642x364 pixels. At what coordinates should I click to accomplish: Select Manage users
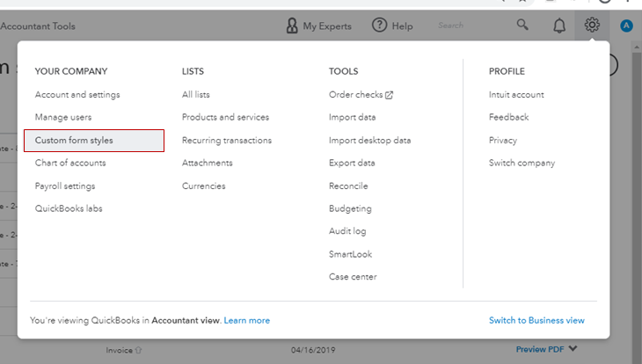click(63, 117)
